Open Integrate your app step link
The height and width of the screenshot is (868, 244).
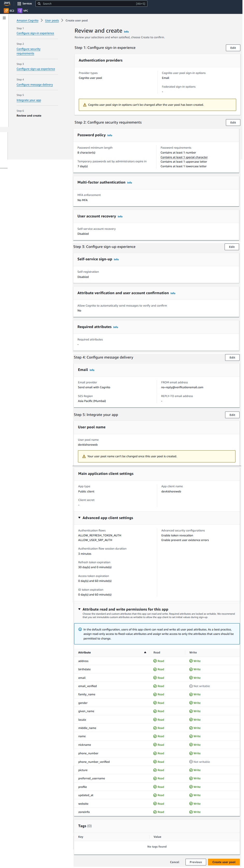coord(29,100)
